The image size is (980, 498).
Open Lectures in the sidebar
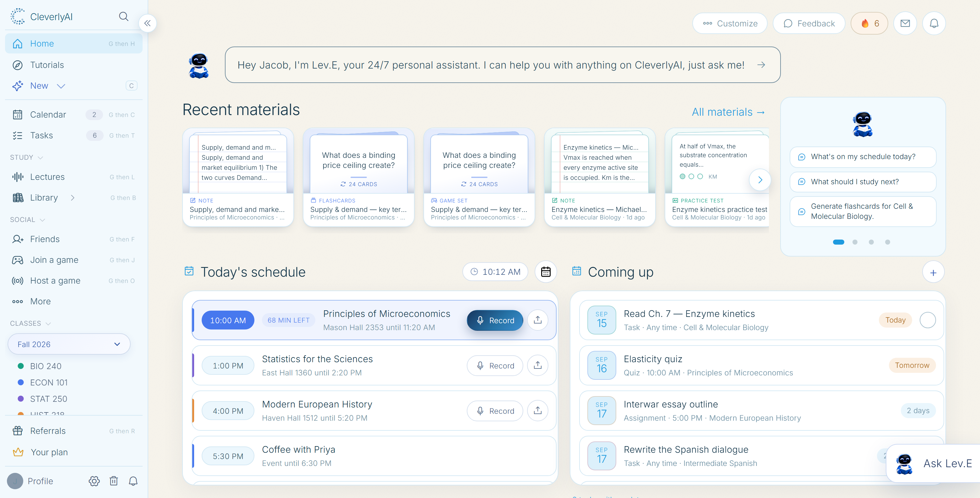point(74,177)
